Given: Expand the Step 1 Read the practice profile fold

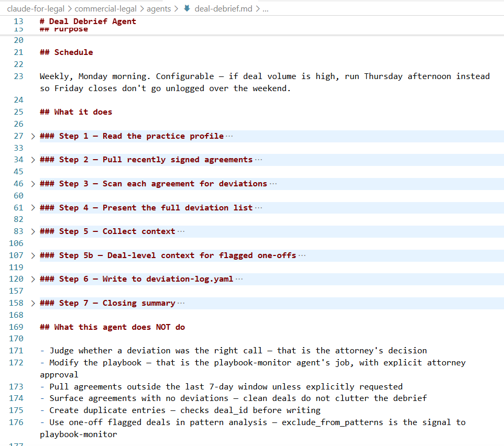Looking at the screenshot, I should point(33,136).
